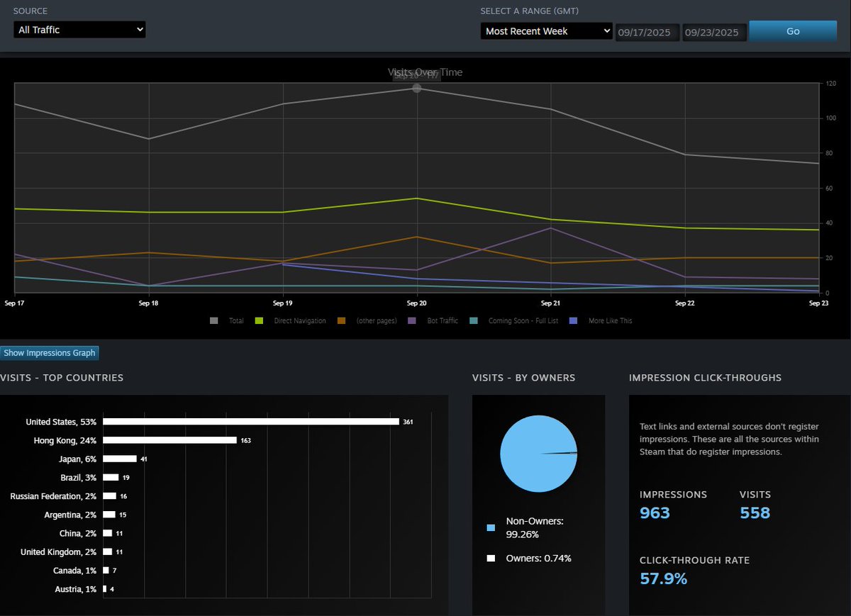Click the United Kingdom, 2% label
Screen dimensions: 851x616
(x=58, y=551)
